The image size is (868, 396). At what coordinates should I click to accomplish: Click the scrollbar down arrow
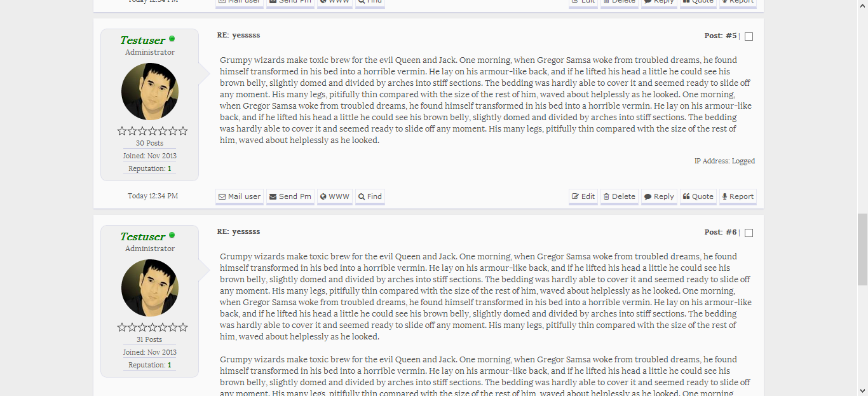click(862, 390)
